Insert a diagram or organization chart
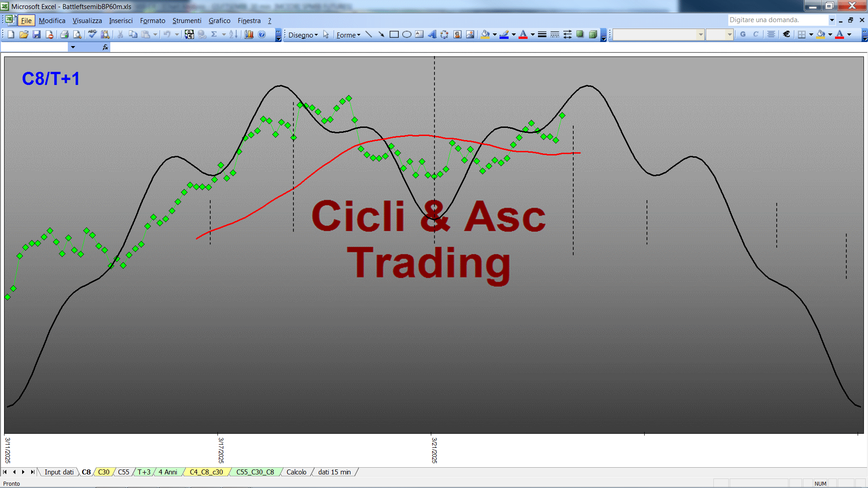This screenshot has height=488, width=868. [445, 34]
